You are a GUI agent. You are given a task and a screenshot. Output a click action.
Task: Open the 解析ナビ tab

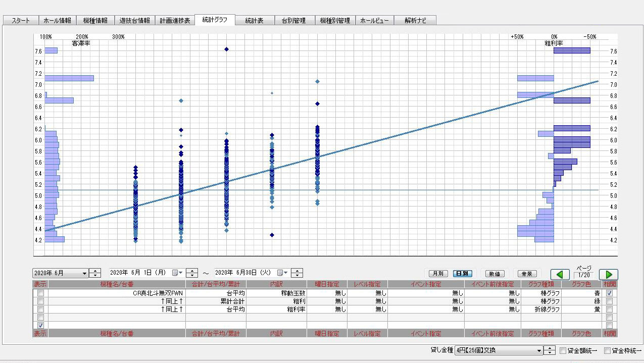point(415,21)
